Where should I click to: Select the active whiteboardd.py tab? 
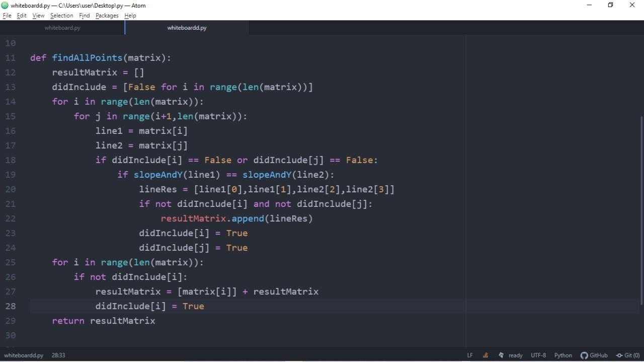[187, 28]
